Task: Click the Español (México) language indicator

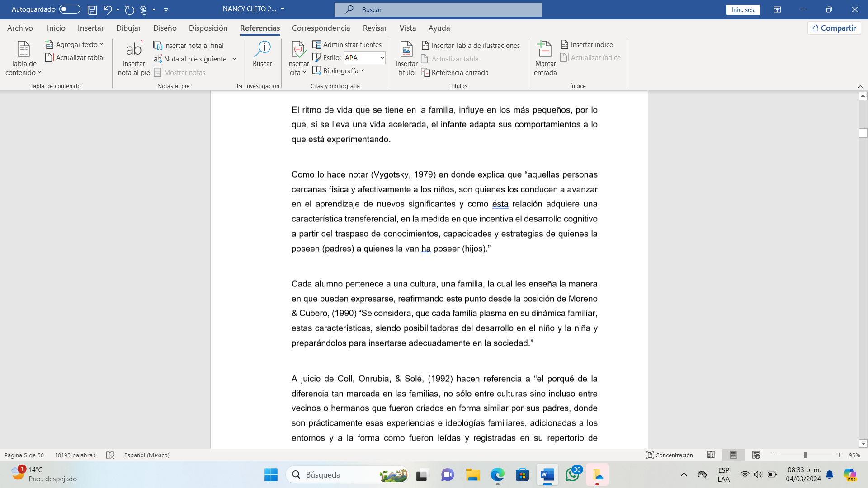Action: [x=147, y=455]
